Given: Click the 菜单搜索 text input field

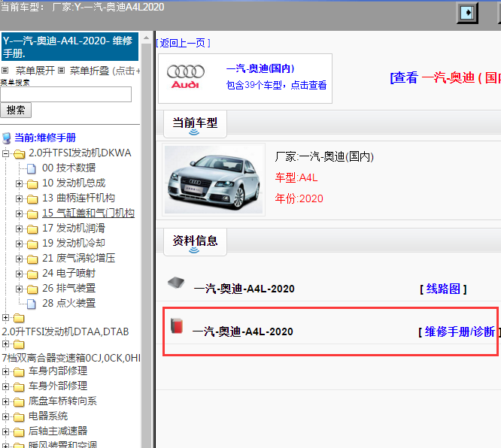Looking at the screenshot, I should 65,94.
